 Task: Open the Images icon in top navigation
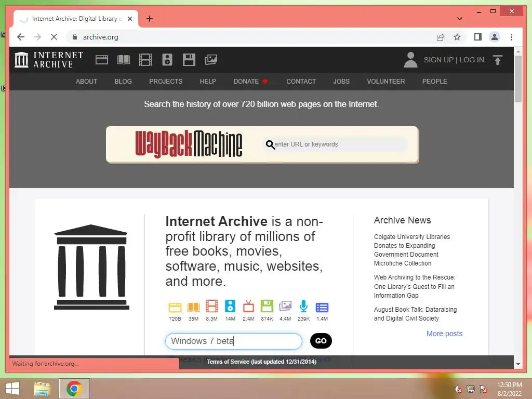point(211,60)
